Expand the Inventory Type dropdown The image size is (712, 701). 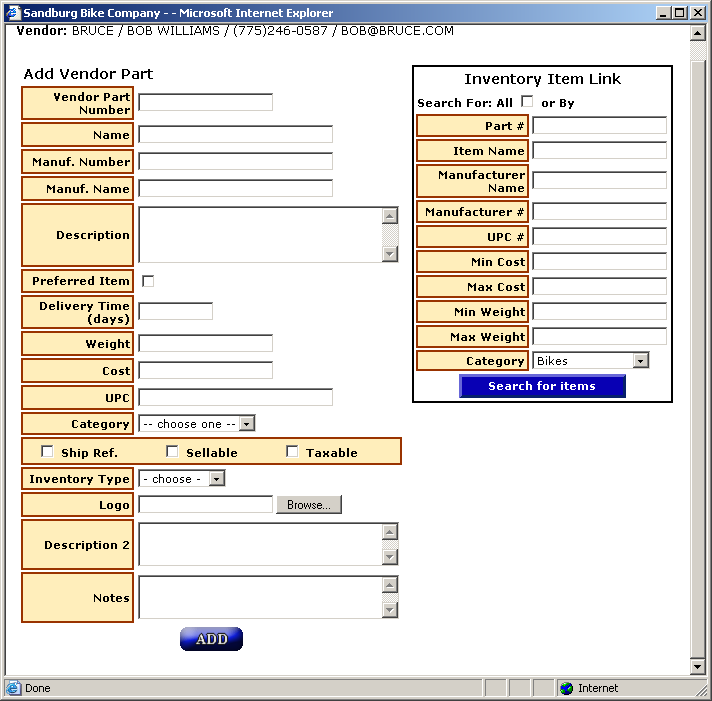(x=181, y=479)
